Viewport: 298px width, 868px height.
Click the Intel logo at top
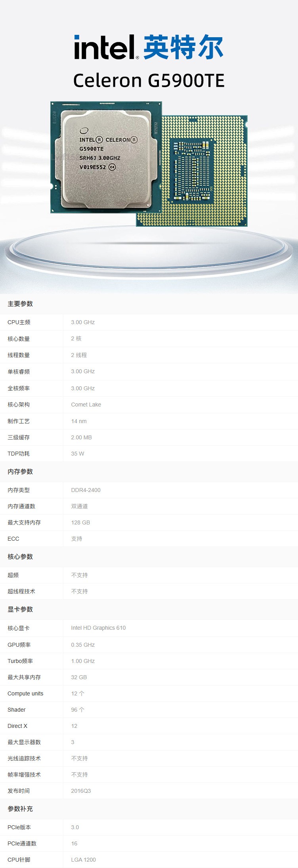(106, 47)
